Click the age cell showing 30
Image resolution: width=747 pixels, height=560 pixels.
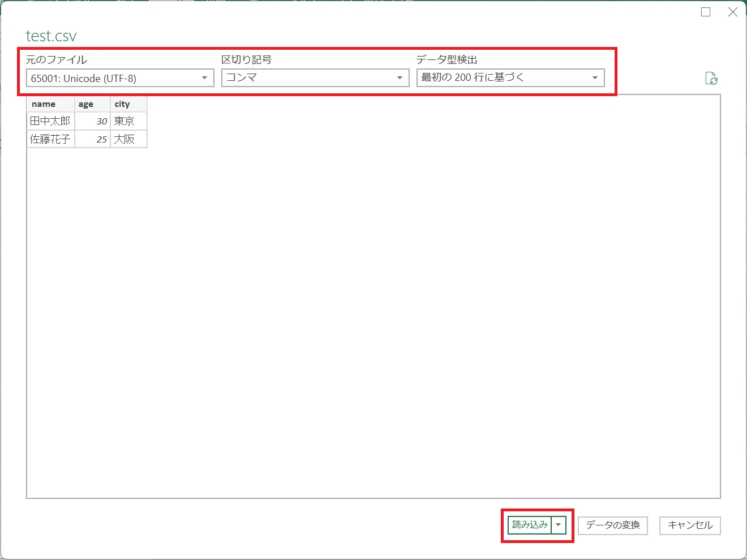pyautogui.click(x=93, y=121)
